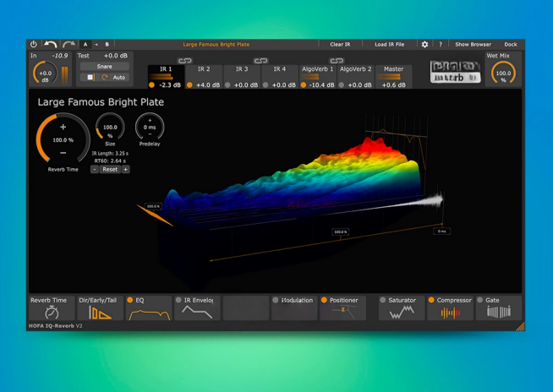Disable AlgoVerb 1 enable dot

tap(304, 85)
